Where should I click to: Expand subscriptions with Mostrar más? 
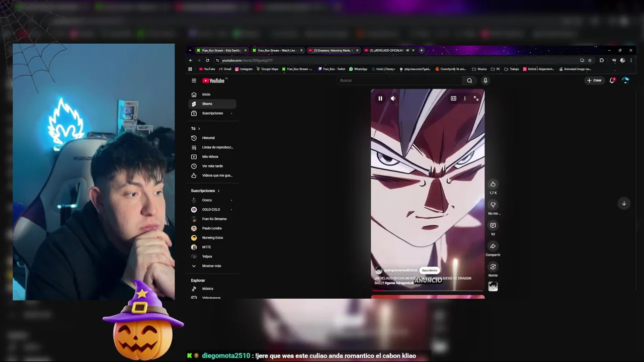[212, 266]
